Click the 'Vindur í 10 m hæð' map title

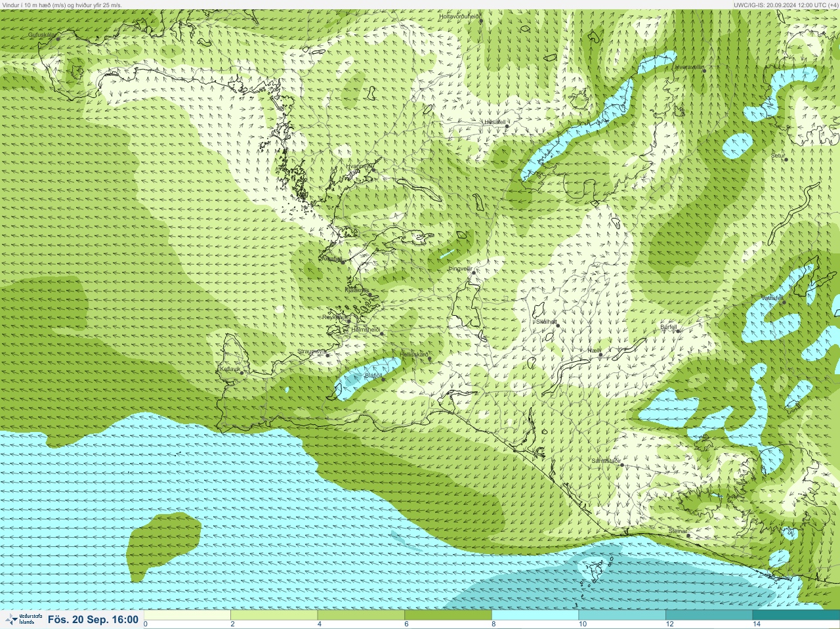(62, 5)
